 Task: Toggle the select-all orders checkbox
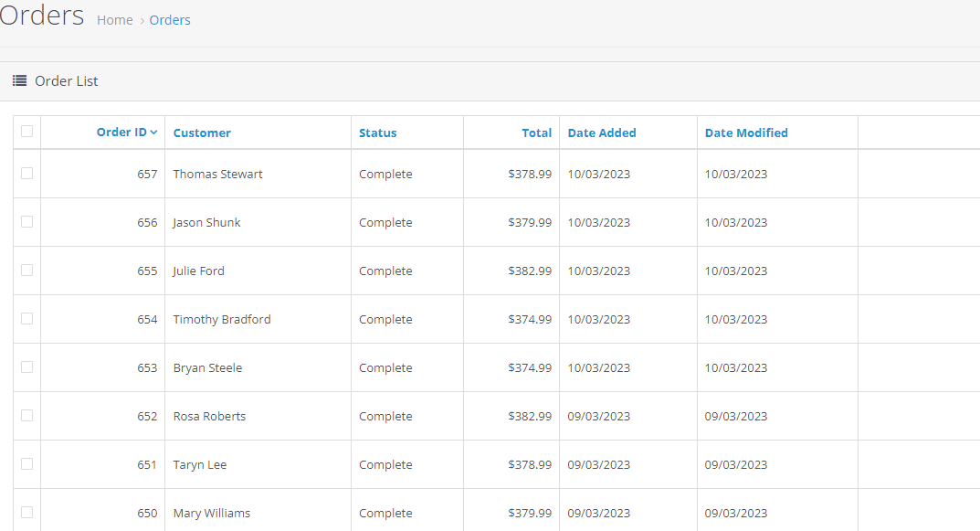tap(26, 132)
